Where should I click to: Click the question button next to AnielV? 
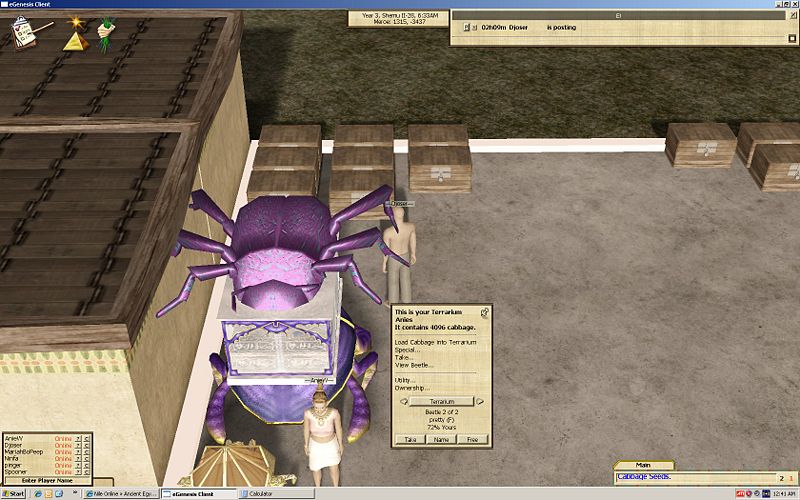click(78, 439)
